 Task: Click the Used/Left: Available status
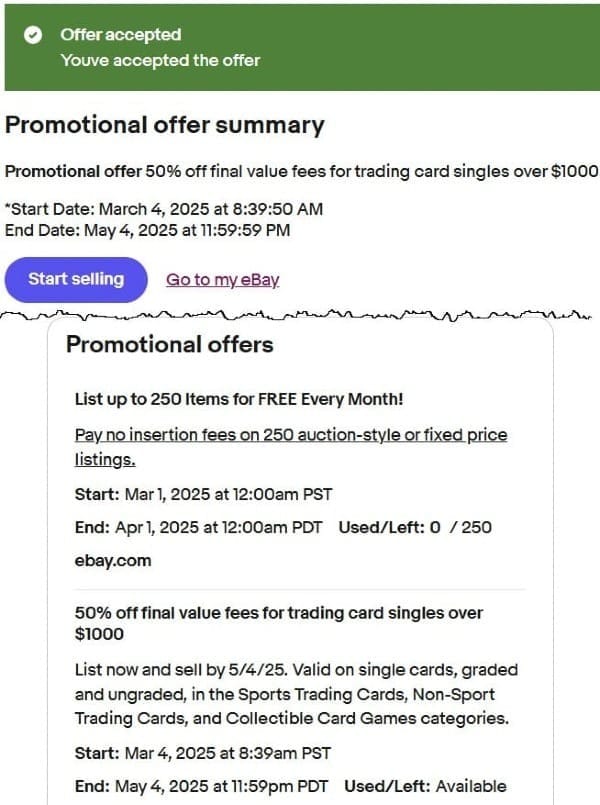pos(425,786)
